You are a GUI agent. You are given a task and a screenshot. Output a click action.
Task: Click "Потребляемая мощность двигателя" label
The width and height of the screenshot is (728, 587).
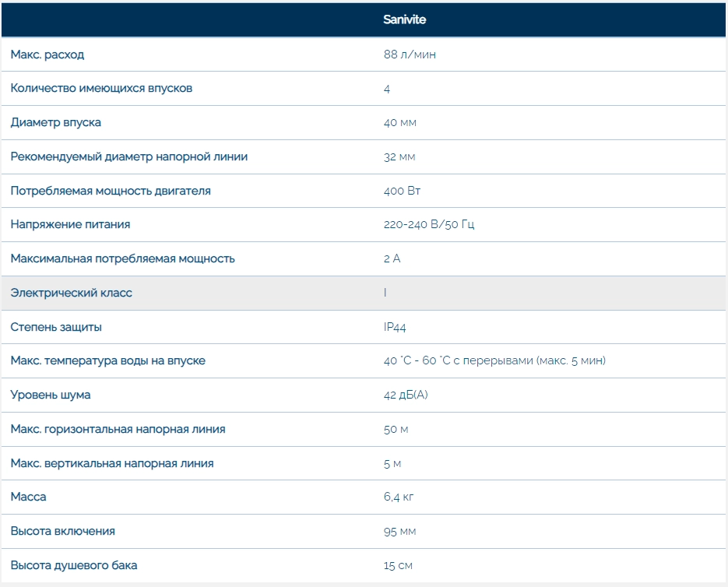pyautogui.click(x=111, y=191)
